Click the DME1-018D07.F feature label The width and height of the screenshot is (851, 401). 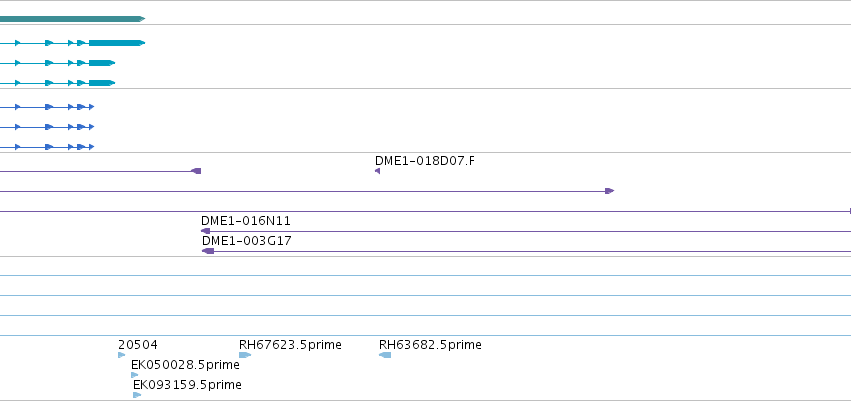424,161
